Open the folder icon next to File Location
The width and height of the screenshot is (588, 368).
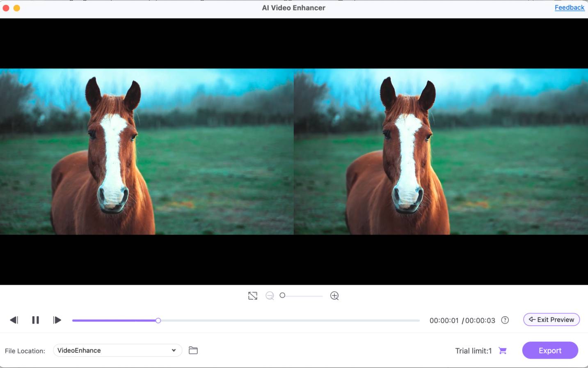pyautogui.click(x=193, y=350)
